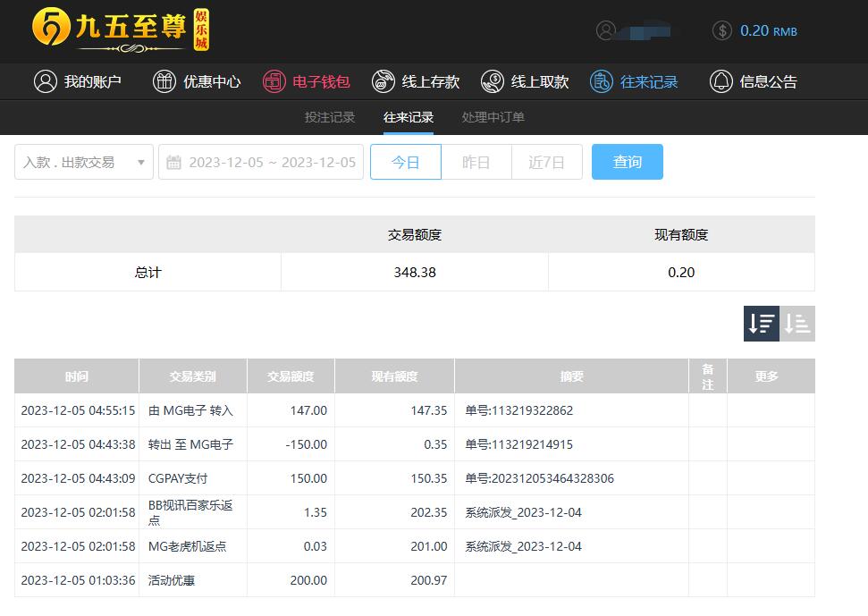Screen dimensions: 868x616
Task: Click the 线上存款 deposit icon
Action: 383,81
